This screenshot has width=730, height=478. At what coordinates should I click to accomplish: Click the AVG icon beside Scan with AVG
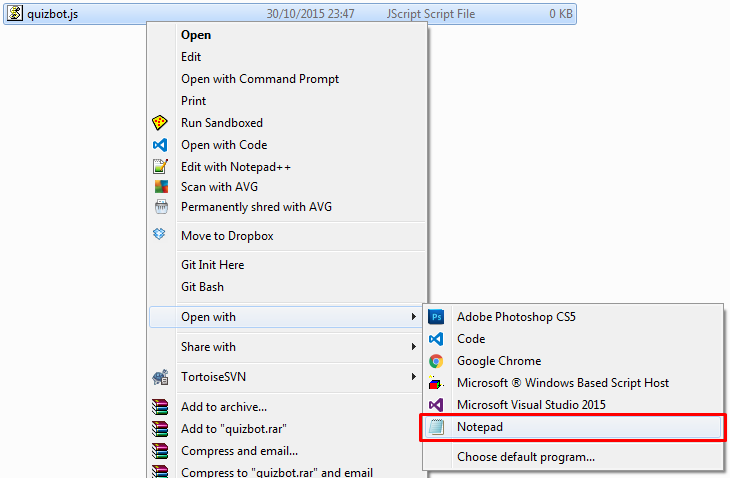point(161,187)
